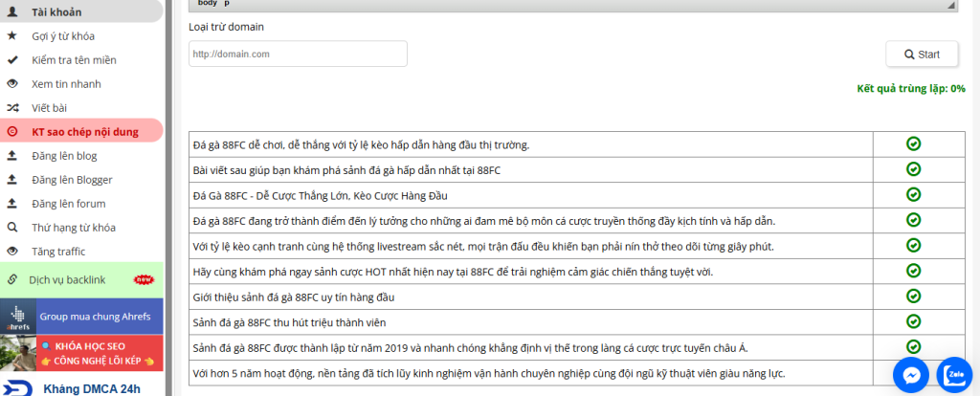Click checkmark for 'Bài viết sau giúp bạn' row
This screenshot has height=396, width=980.
(x=913, y=169)
